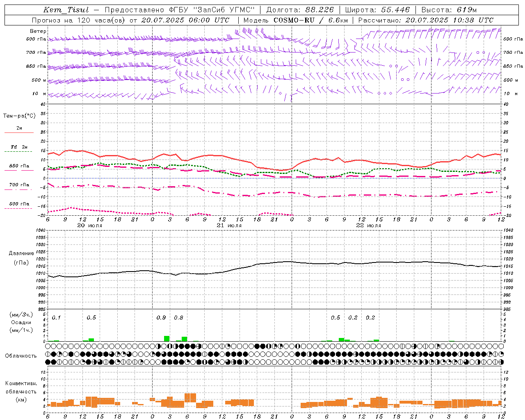The width and height of the screenshot is (525, 420).
Task: Click the Td 2м dew point legend entry
Action: 19,147
